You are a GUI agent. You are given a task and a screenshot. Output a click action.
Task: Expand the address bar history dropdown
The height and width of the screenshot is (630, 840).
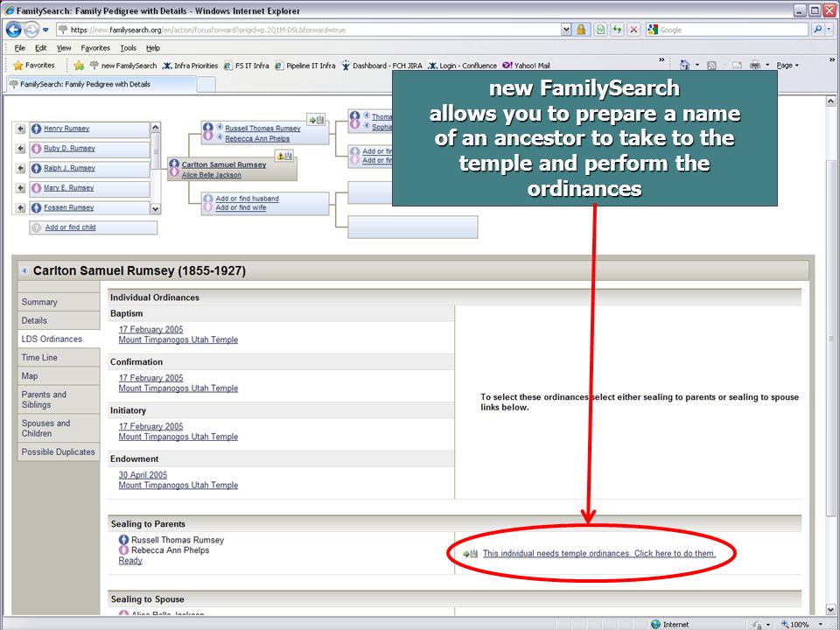566,30
